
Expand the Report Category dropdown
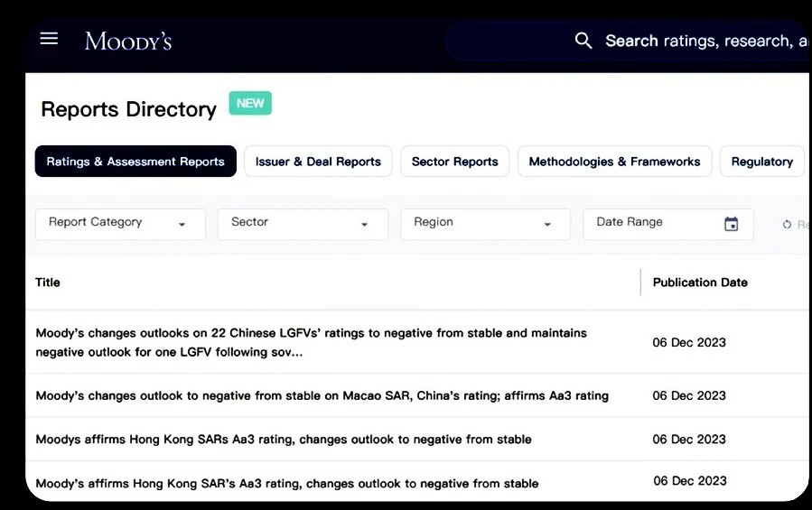click(120, 223)
